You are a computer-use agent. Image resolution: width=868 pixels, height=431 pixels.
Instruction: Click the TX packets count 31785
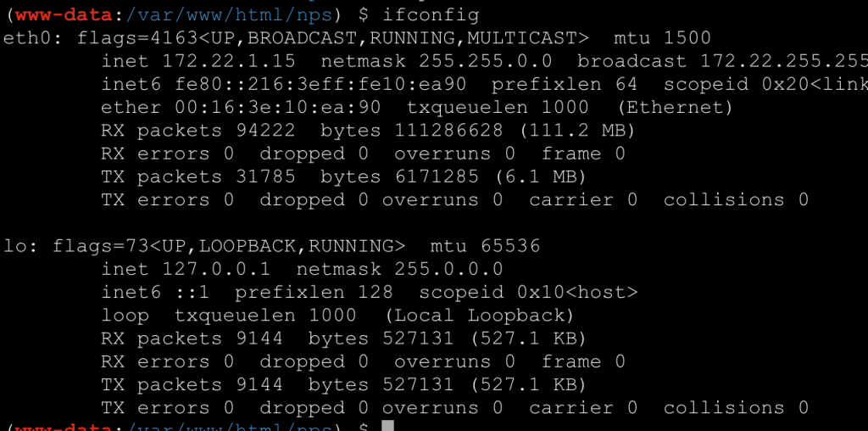pos(265,176)
